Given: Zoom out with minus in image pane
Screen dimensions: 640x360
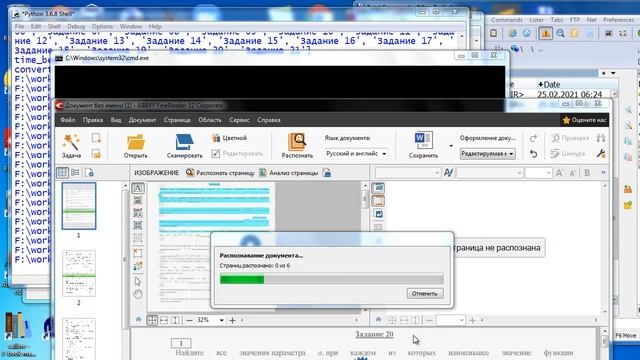Looking at the screenshot, I should pos(189,320).
